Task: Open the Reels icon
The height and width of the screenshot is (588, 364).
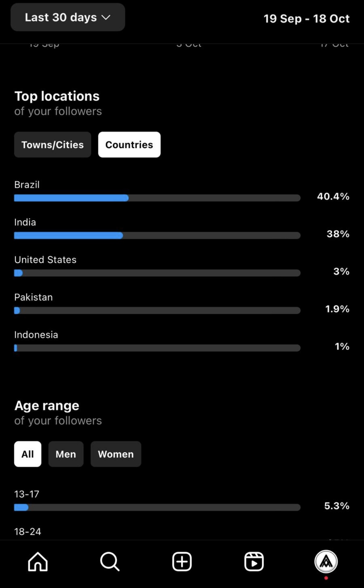Action: pos(254,562)
